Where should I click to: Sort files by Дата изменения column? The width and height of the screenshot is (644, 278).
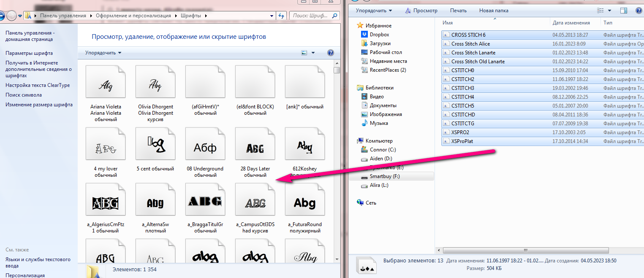click(571, 23)
